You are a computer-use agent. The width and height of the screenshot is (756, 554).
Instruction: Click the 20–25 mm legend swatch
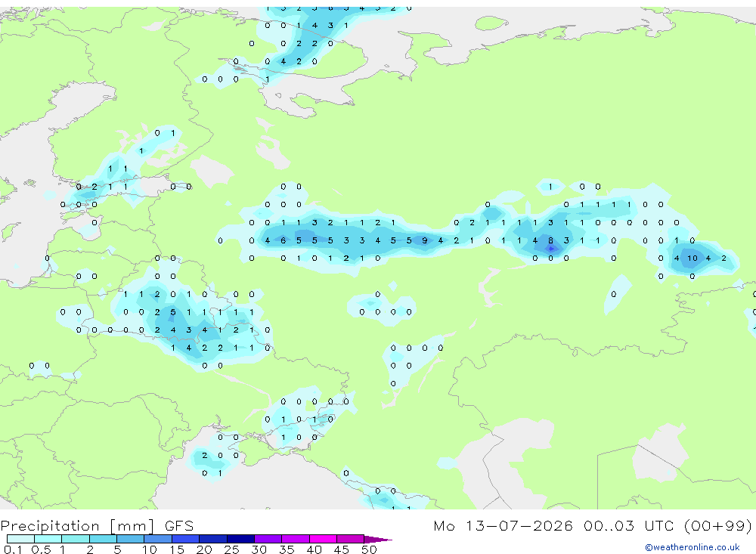(213, 539)
